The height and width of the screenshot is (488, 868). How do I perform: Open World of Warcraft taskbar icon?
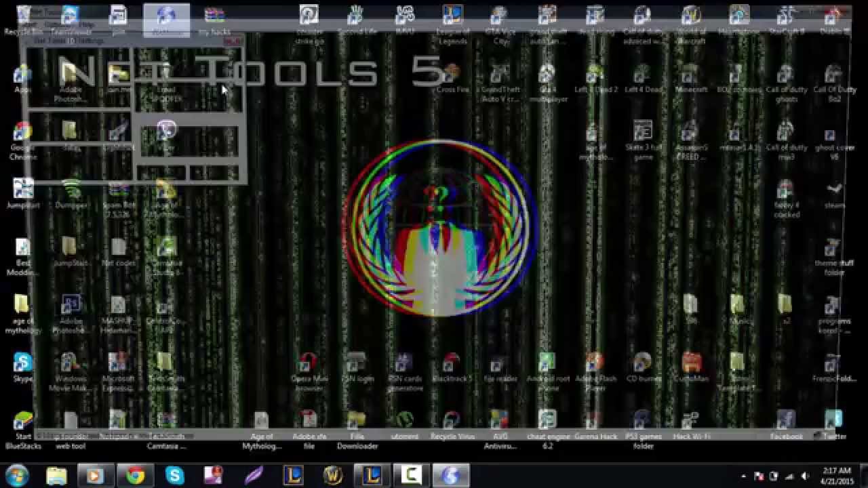[333, 476]
